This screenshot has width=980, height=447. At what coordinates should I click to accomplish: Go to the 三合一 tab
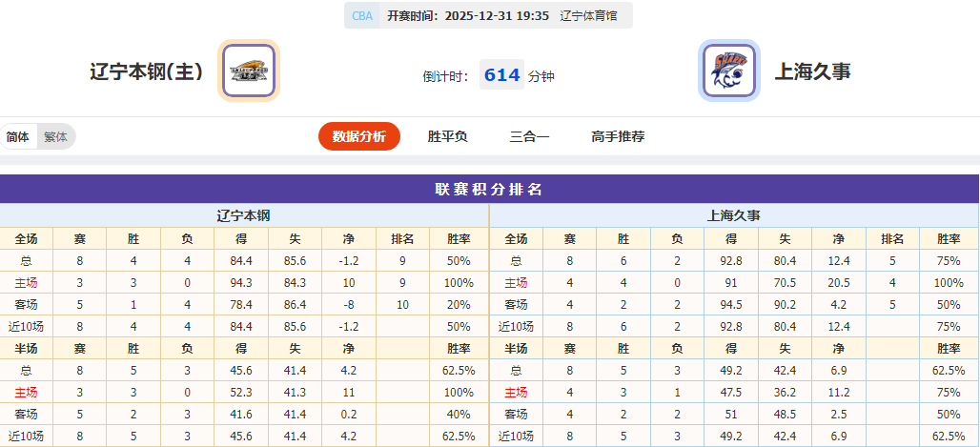(x=529, y=136)
